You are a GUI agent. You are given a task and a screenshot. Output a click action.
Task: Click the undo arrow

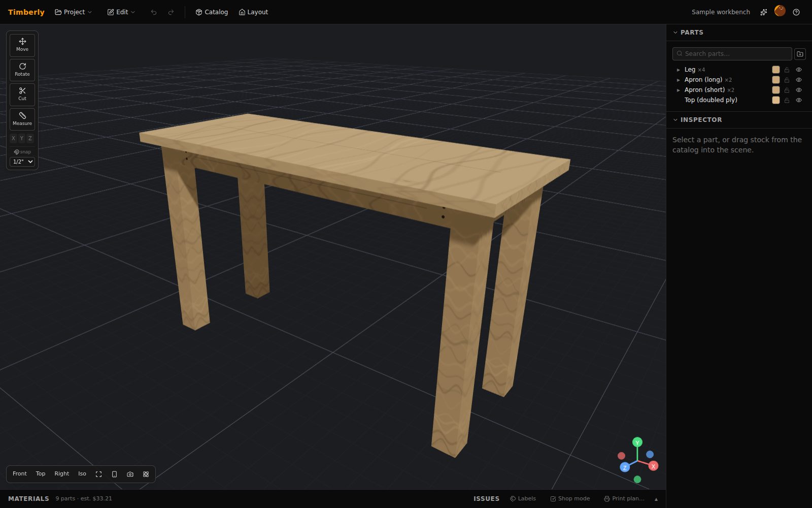click(154, 12)
